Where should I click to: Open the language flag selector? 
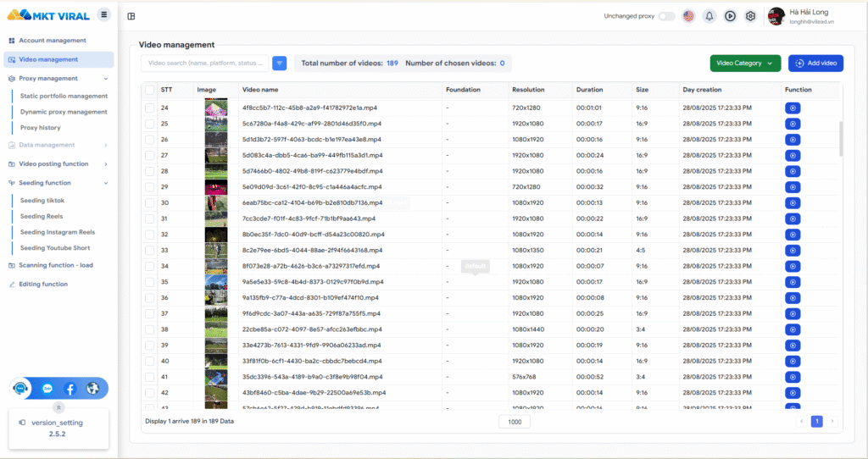[688, 16]
